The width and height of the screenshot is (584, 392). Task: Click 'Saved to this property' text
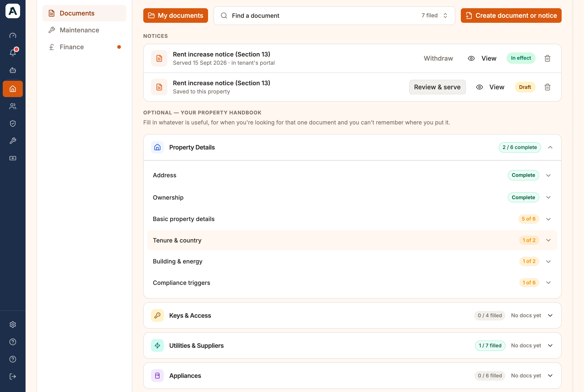(201, 91)
